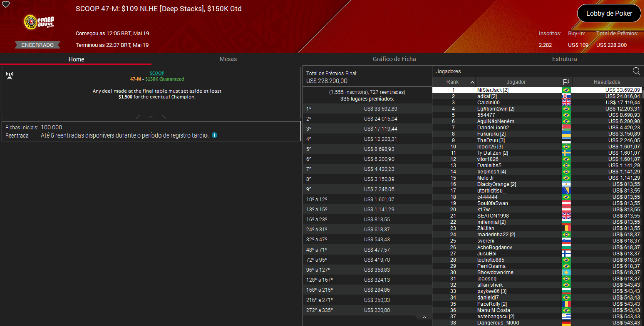Image resolution: width=644 pixels, height=326 pixels.
Task: Select player row k17w
Action: click(537, 210)
